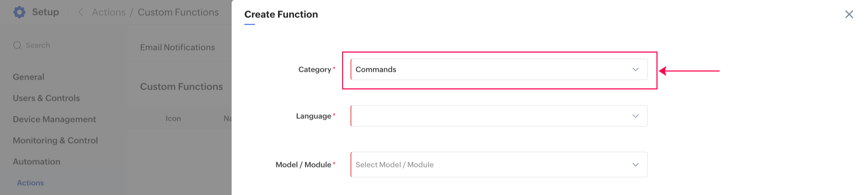Viewport: 868px width, 195px height.
Task: Open the Category dropdown showing Commands
Action: point(492,70)
